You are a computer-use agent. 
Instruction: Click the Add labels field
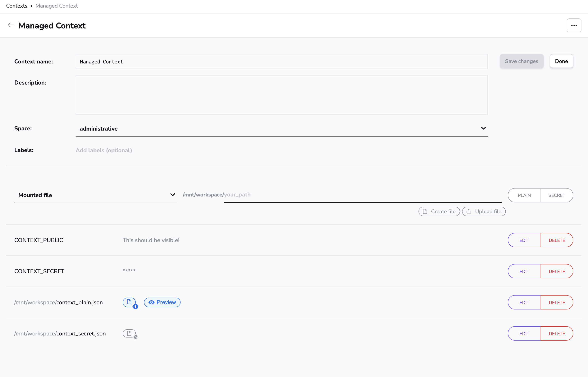tap(104, 150)
